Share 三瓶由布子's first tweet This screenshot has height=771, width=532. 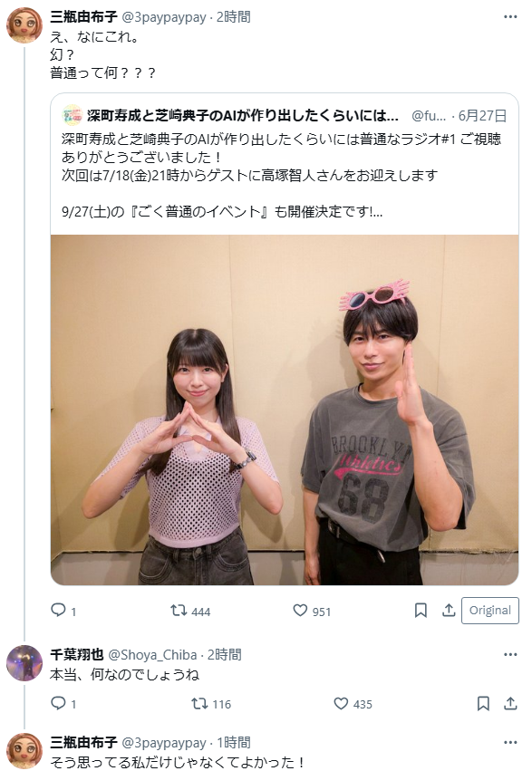pyautogui.click(x=449, y=611)
